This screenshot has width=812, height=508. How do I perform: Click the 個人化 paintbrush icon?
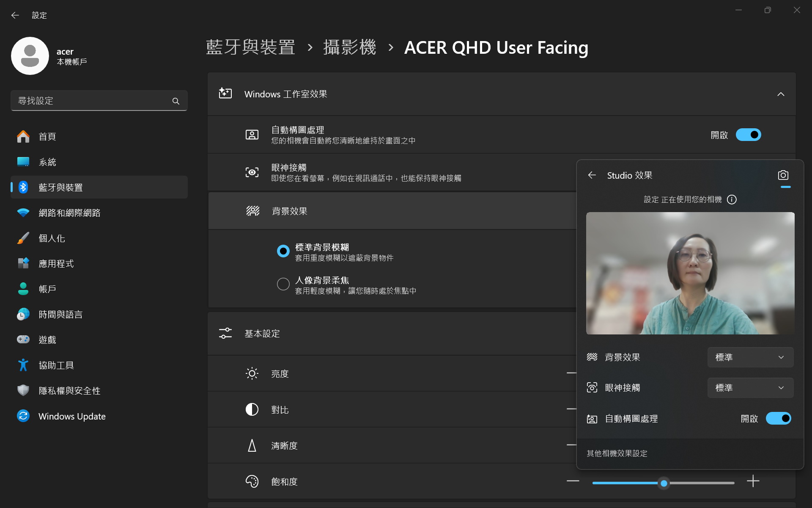tap(23, 238)
